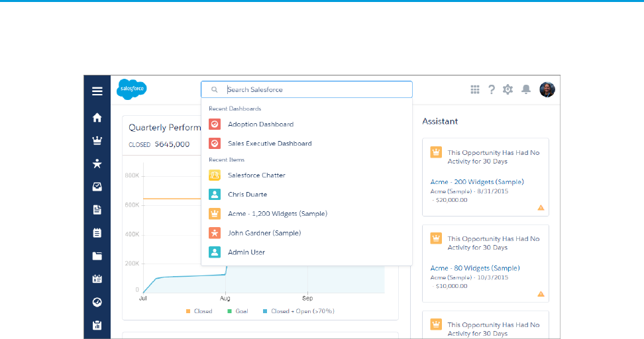Choose Sales Executive Dashboard suggestion

[270, 144]
